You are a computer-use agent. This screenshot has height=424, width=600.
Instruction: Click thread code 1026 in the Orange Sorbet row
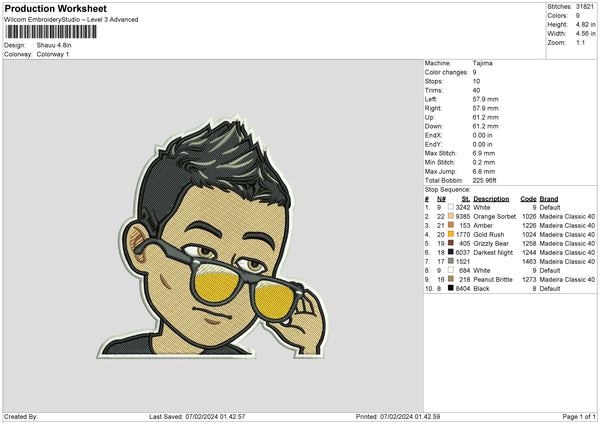coord(529,217)
